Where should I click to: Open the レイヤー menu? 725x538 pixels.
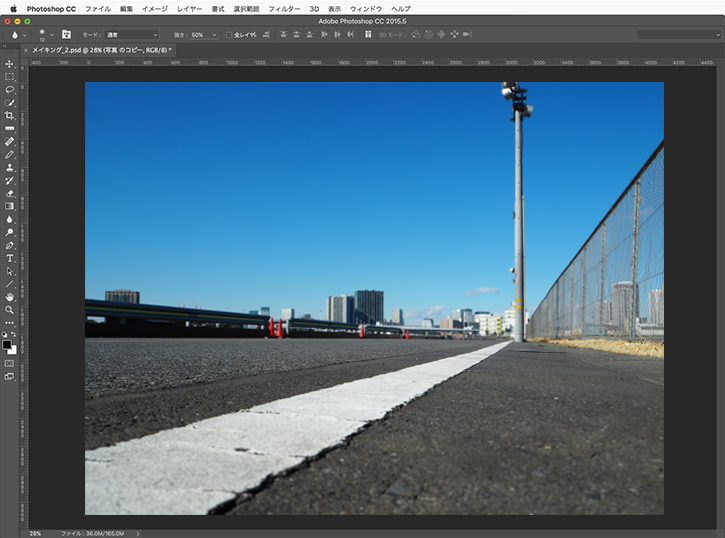coord(190,9)
